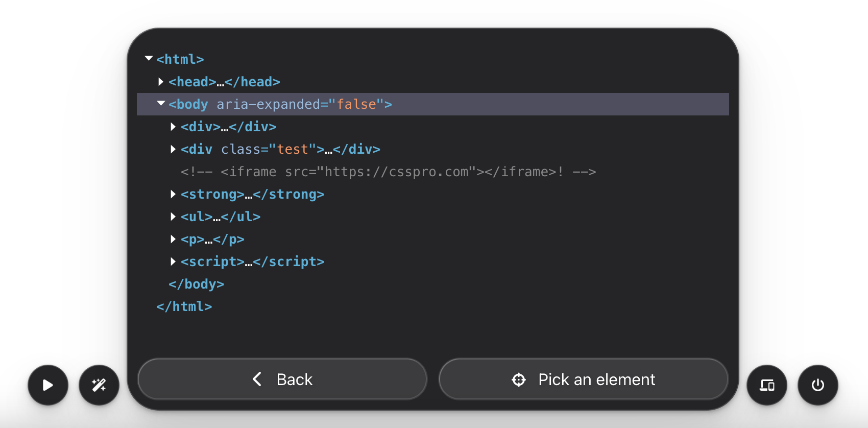Viewport: 868px width, 428px height.
Task: Expand the first div element
Action: (173, 127)
